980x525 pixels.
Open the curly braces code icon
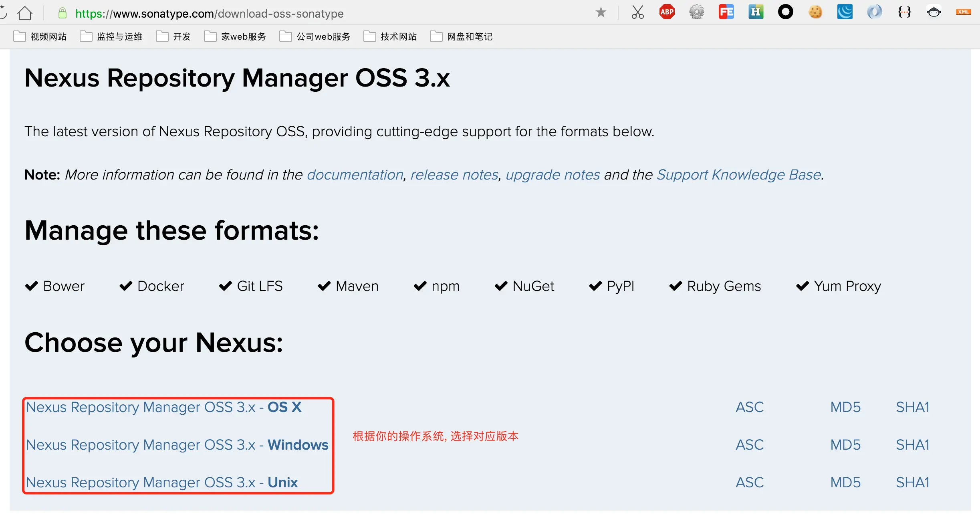tap(904, 11)
